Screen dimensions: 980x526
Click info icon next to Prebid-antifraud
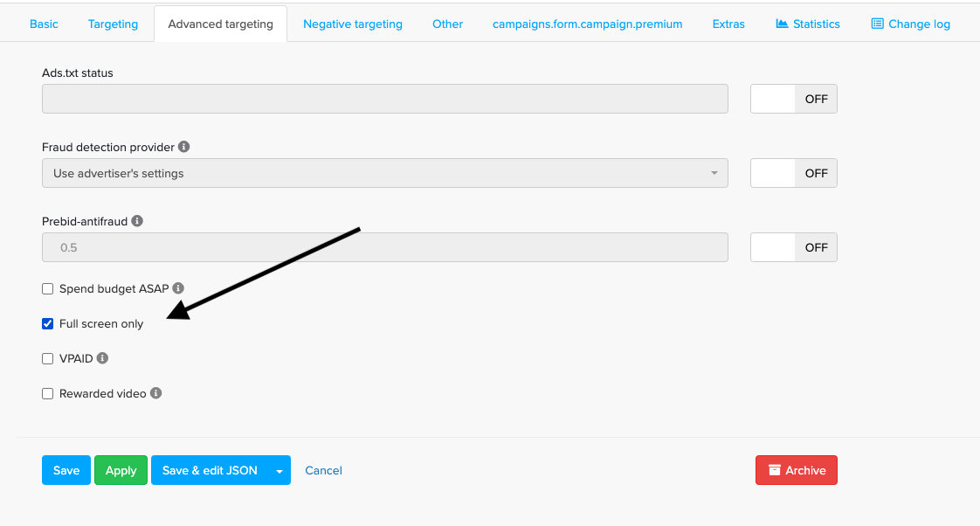coord(137,221)
